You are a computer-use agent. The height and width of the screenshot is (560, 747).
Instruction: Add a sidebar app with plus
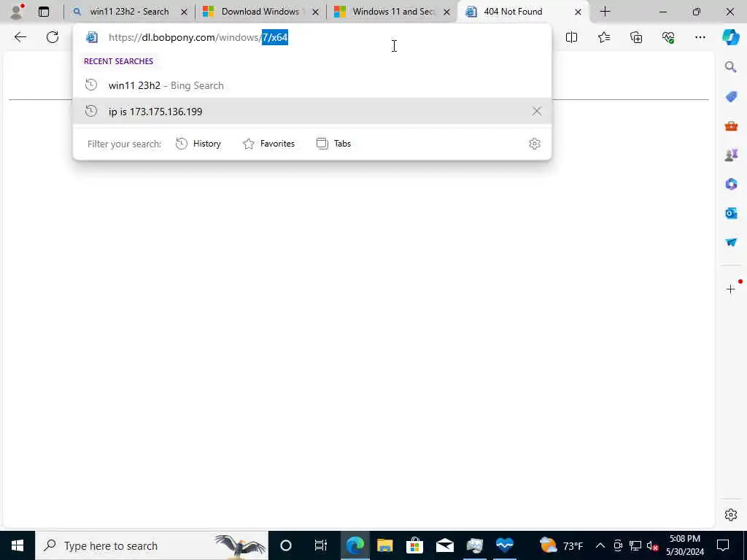(x=731, y=289)
